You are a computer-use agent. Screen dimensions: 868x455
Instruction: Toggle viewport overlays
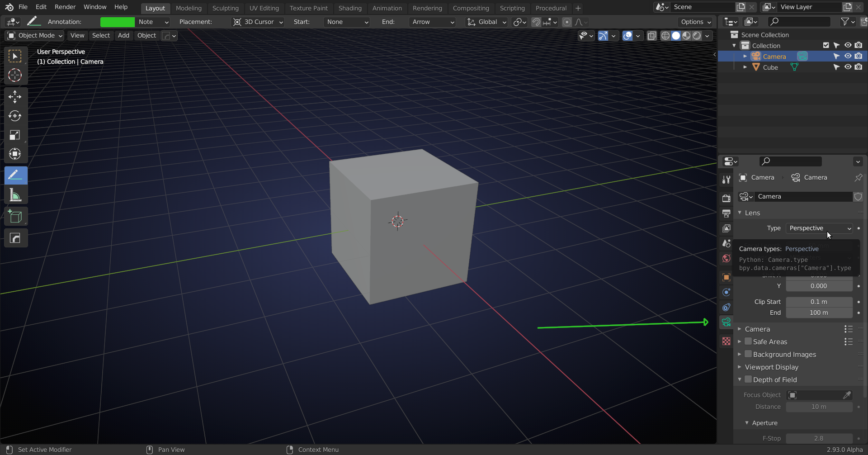[627, 36]
